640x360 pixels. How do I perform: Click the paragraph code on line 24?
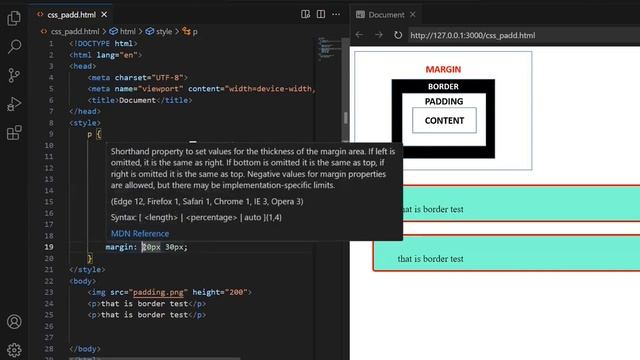pos(147,304)
